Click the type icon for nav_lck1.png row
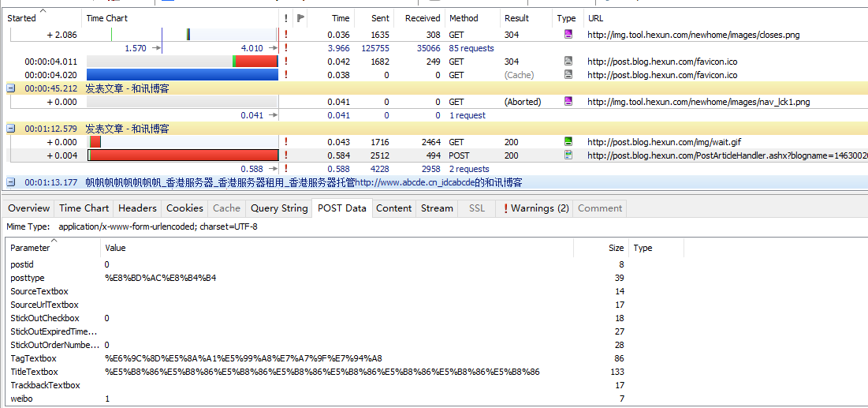 tap(568, 102)
